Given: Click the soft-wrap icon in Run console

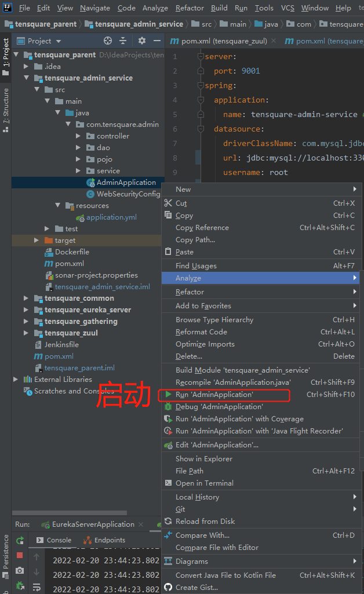Looking at the screenshot, I should 37,587.
